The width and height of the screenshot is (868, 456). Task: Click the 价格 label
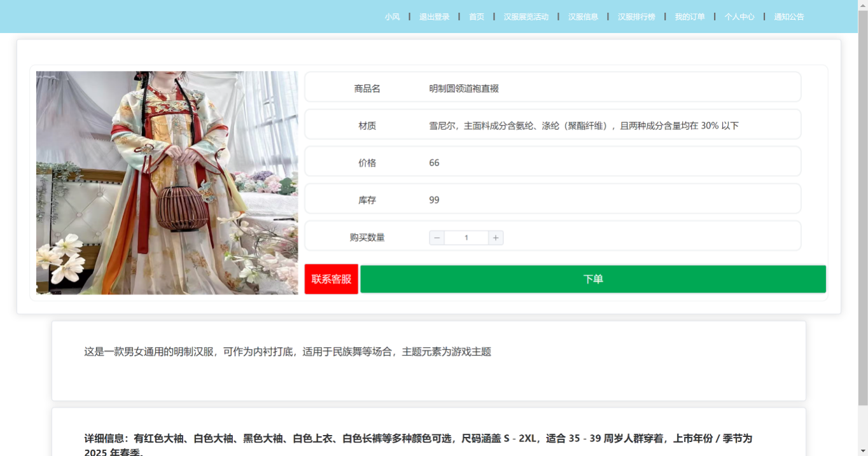coord(367,163)
